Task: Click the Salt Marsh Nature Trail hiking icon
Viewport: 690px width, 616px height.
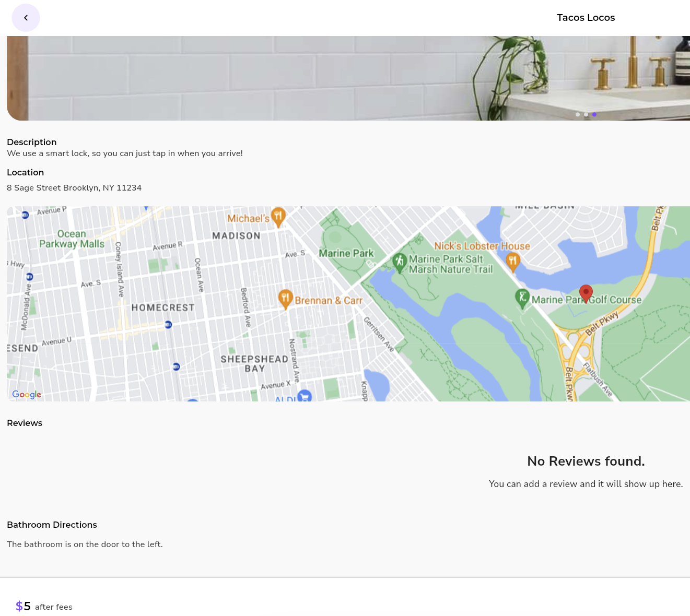Action: [x=400, y=262]
